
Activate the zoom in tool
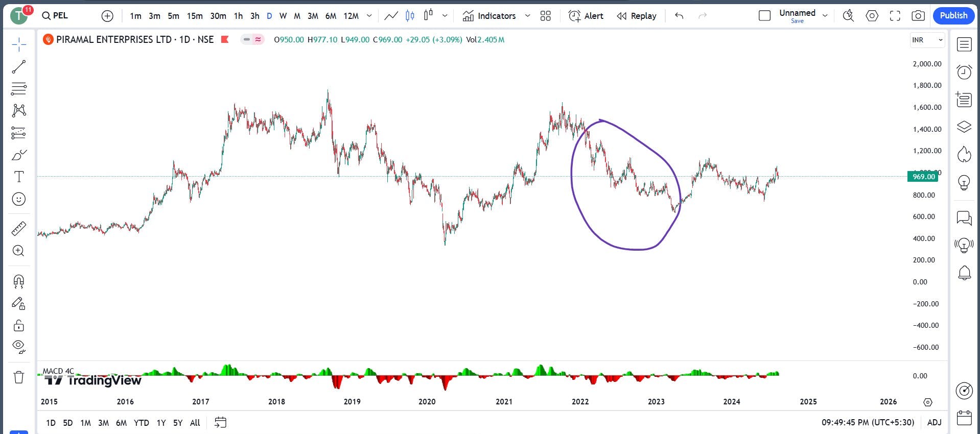[x=19, y=250]
